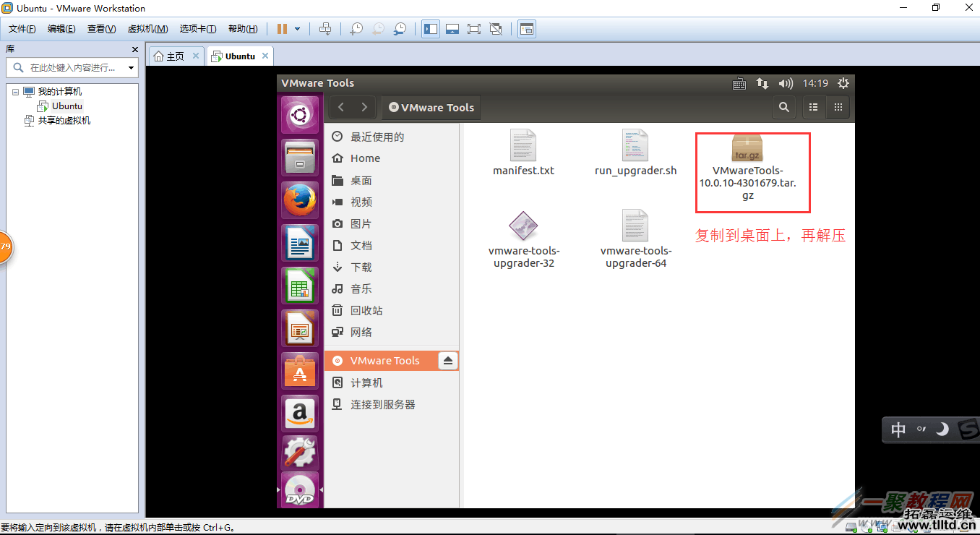Open 连接到服务器 in the file manager sidebar

point(383,404)
